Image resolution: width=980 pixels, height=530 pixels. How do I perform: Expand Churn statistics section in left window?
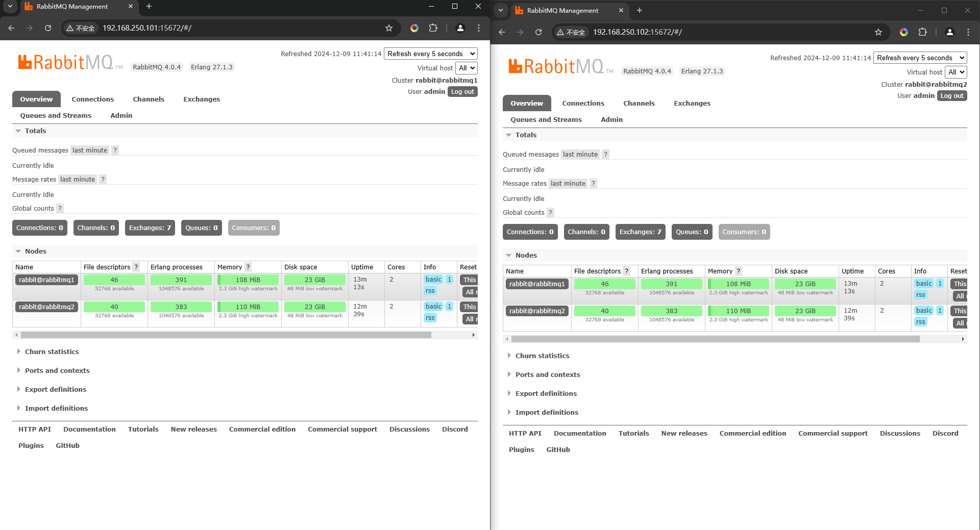[x=52, y=351]
